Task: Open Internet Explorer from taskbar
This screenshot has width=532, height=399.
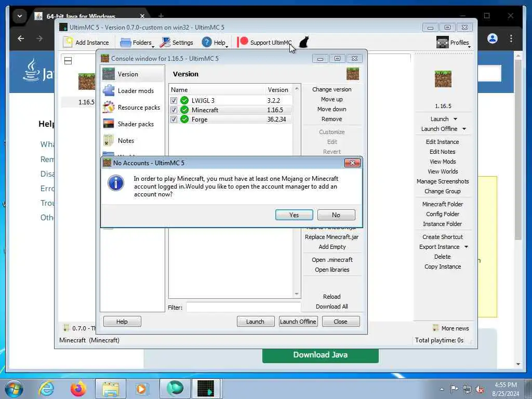Action: (x=46, y=389)
